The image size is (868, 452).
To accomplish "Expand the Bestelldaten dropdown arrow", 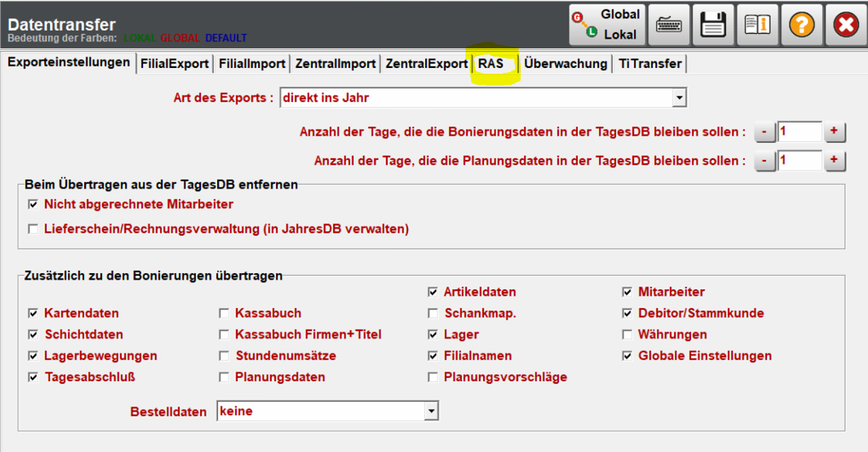I will [x=431, y=411].
